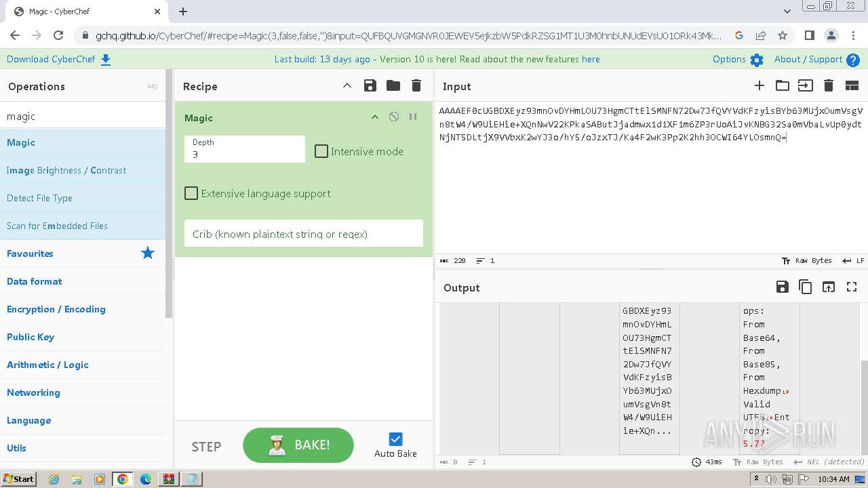The image size is (868, 488).
Task: Click the Options link text
Action: 729,60
